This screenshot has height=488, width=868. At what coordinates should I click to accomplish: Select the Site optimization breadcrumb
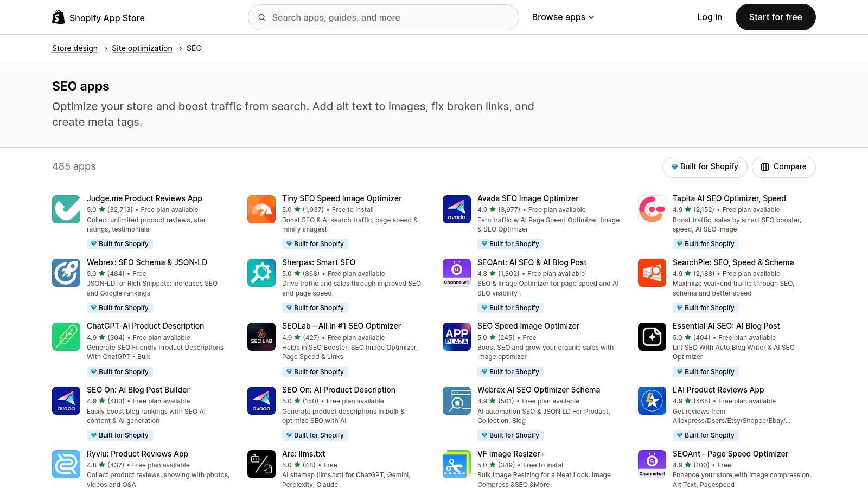[x=142, y=48]
